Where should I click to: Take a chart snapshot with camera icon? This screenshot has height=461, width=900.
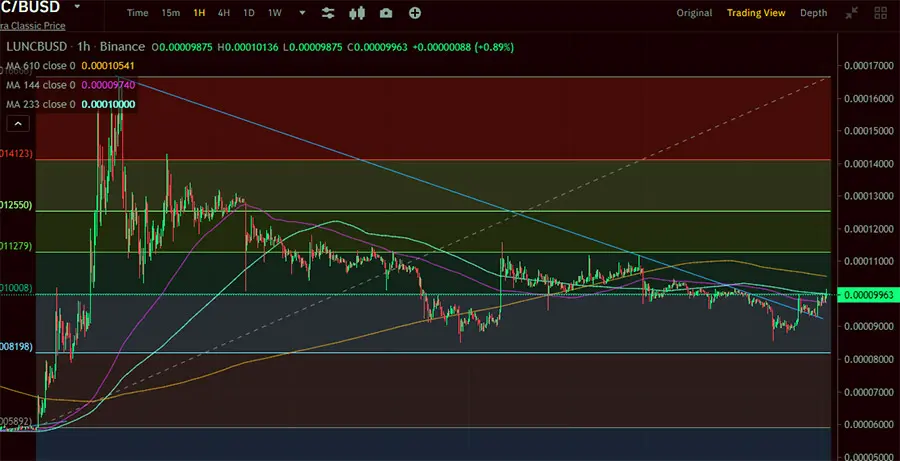tap(386, 13)
